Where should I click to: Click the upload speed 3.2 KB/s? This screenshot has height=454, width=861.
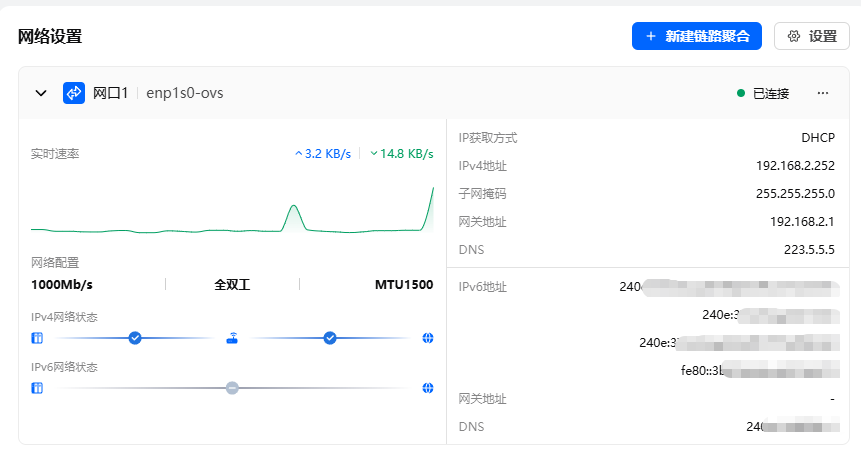(x=323, y=154)
